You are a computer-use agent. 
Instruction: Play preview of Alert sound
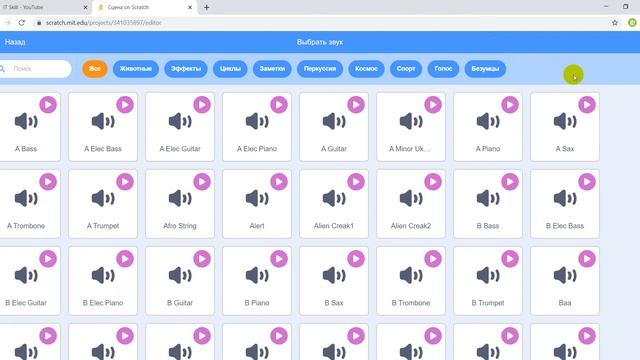(x=279, y=182)
